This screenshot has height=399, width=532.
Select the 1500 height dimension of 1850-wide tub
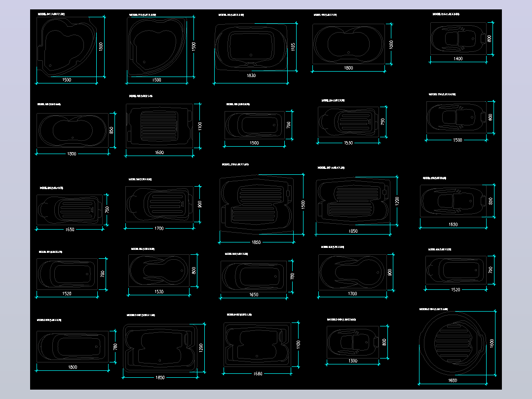coord(304,204)
